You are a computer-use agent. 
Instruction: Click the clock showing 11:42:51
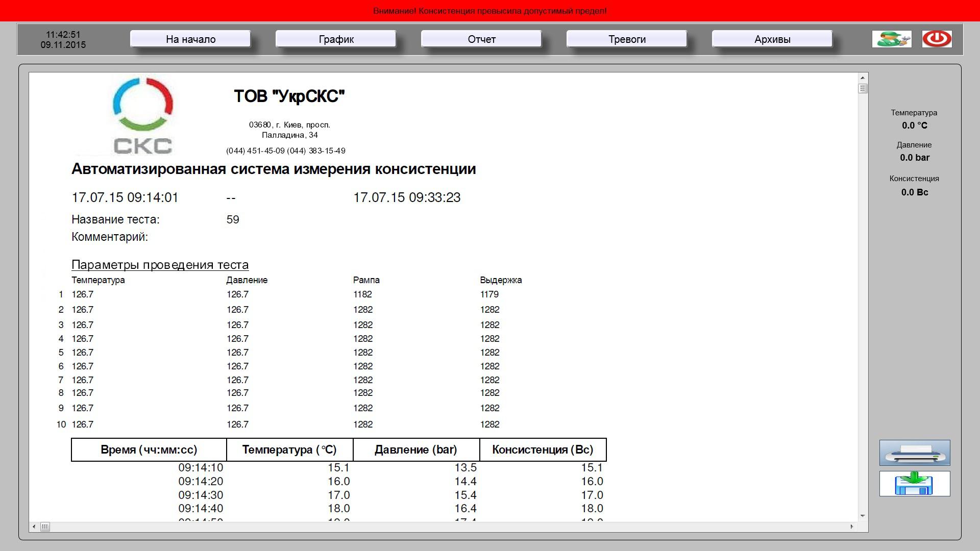(x=63, y=35)
